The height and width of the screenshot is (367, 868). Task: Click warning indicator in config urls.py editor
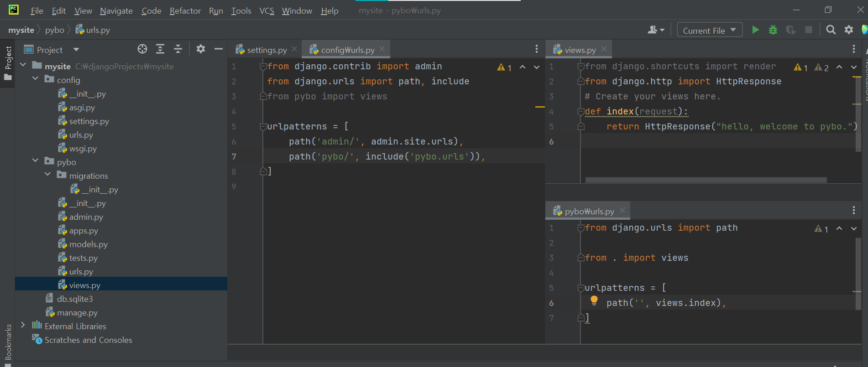(x=504, y=67)
